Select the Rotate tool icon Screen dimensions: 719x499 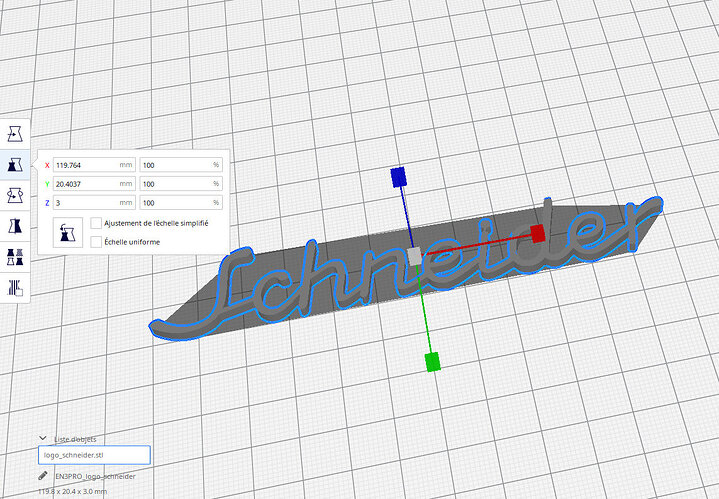pyautogui.click(x=15, y=195)
